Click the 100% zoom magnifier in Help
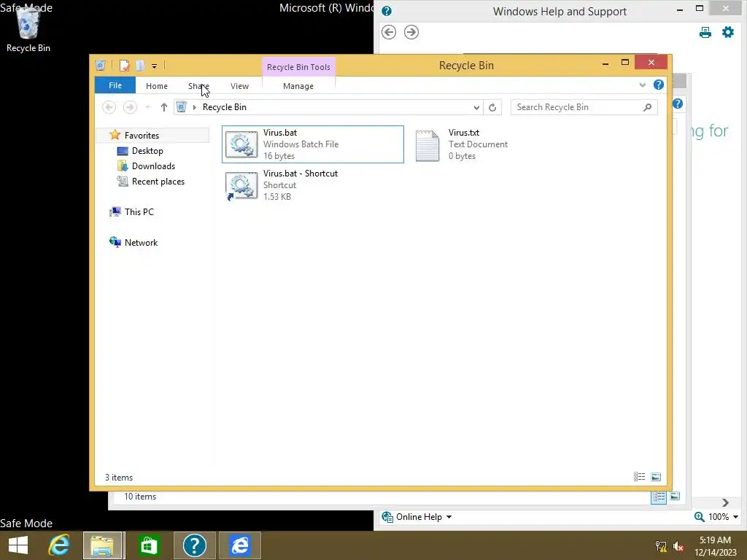This screenshot has width=747, height=560. click(x=700, y=517)
